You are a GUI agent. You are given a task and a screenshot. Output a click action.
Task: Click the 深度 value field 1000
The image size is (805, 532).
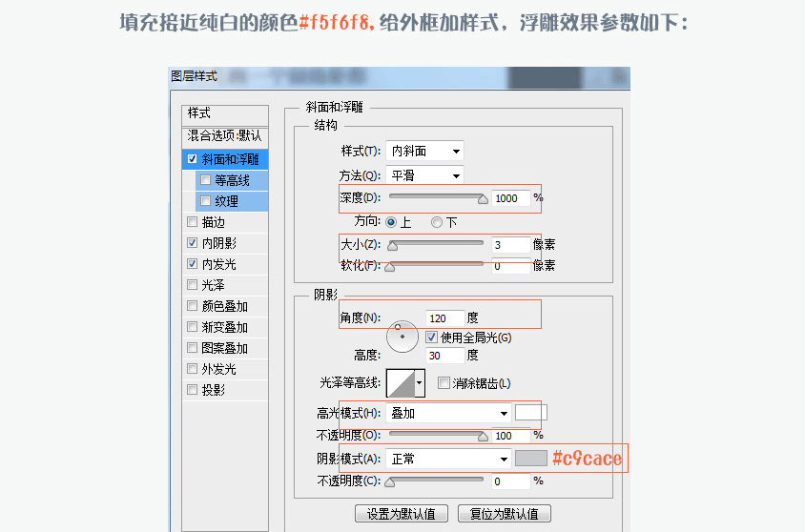point(510,198)
